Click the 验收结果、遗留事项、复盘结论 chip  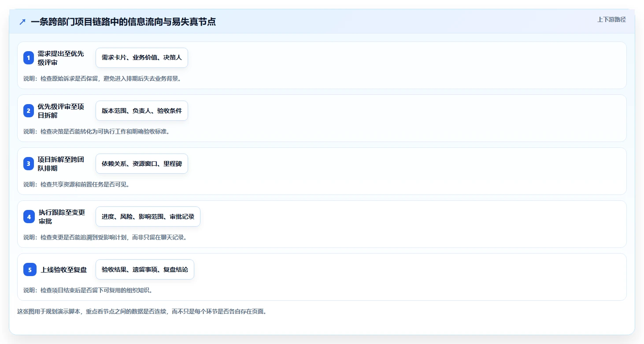pos(145,269)
